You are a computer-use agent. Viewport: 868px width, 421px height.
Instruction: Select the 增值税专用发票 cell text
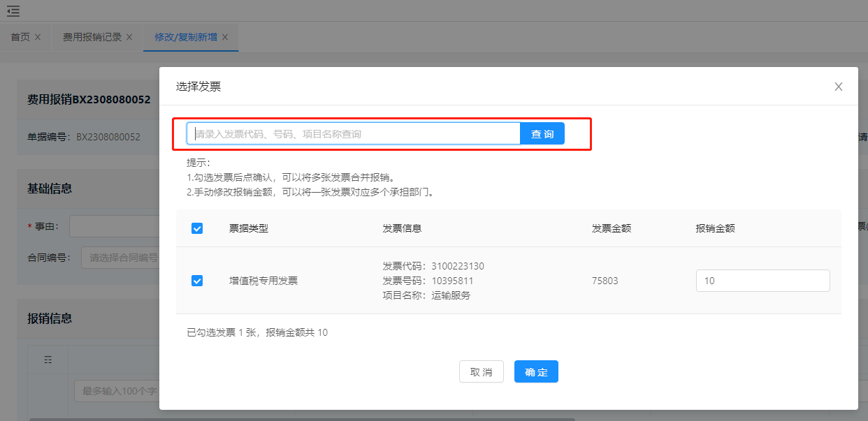(x=263, y=281)
